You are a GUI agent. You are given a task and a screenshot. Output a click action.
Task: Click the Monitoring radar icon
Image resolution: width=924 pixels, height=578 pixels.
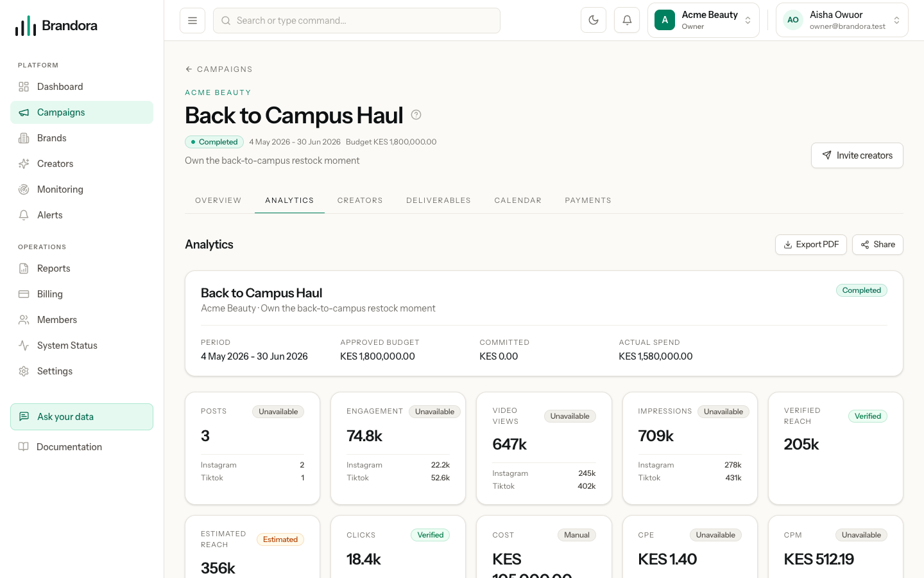pos(24,189)
